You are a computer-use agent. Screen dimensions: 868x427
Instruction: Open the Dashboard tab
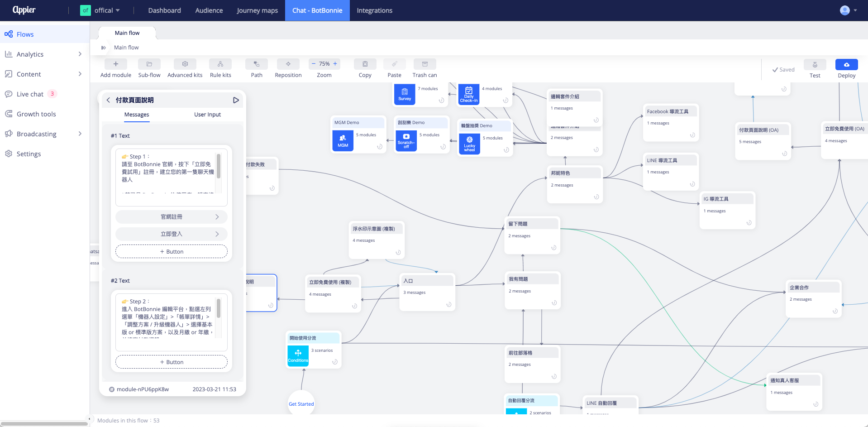(165, 10)
